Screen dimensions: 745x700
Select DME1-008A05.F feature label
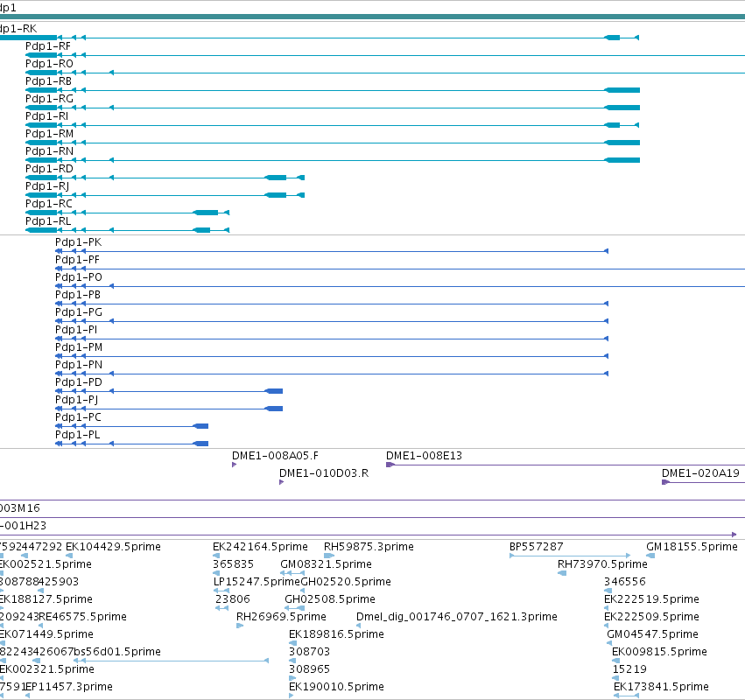(276, 456)
